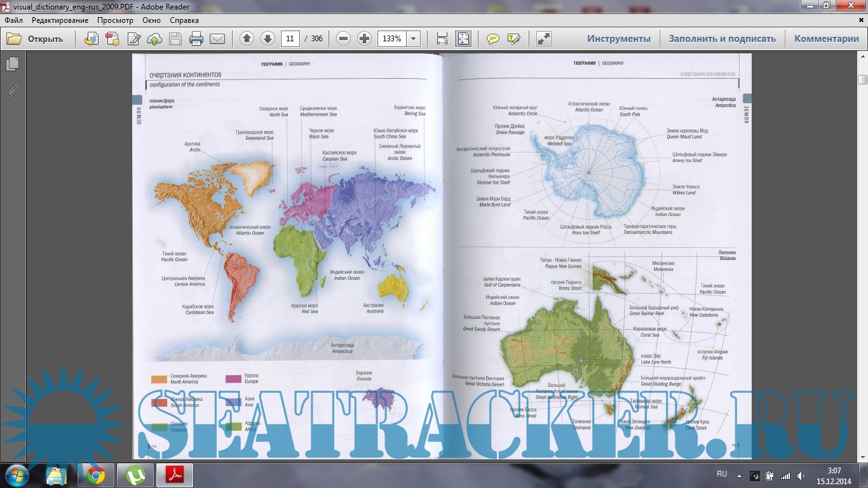The height and width of the screenshot is (488, 868).
Task: Go to previous page with up arrow
Action: 247,39
